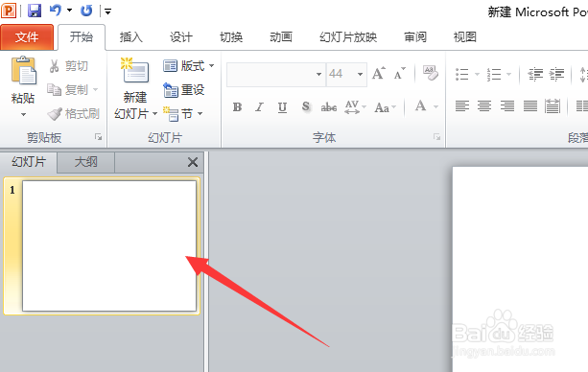Decrease font size with small A icon
This screenshot has width=588, height=372.
pos(400,74)
